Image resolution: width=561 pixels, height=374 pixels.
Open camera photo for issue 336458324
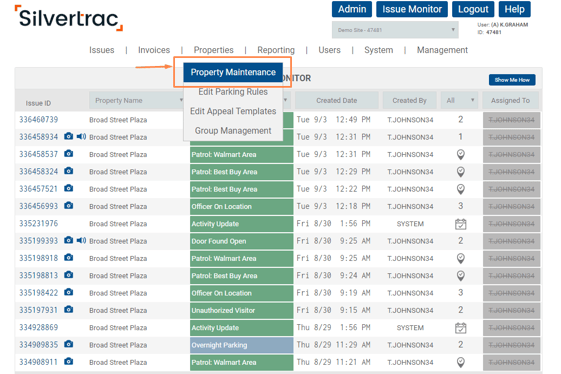tap(69, 171)
